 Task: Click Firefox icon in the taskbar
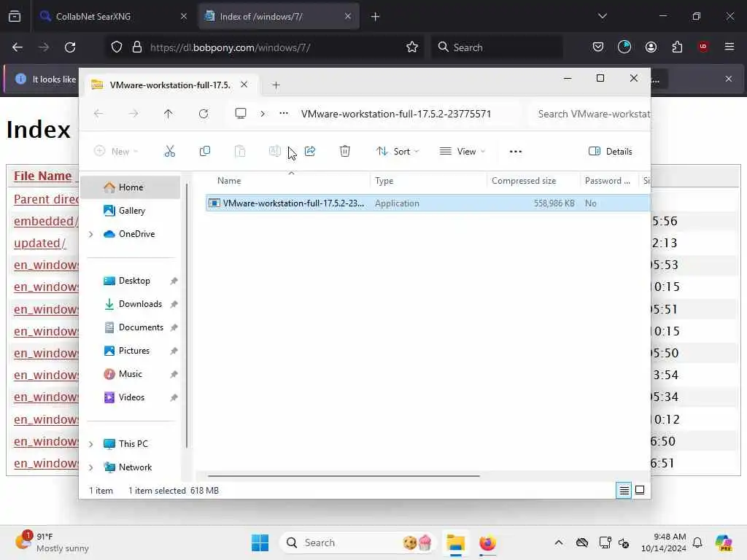pos(487,542)
